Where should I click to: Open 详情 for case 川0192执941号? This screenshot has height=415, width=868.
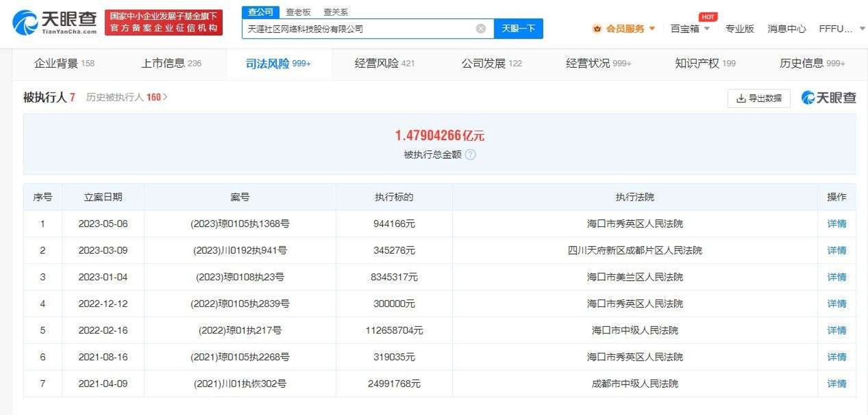(x=836, y=250)
